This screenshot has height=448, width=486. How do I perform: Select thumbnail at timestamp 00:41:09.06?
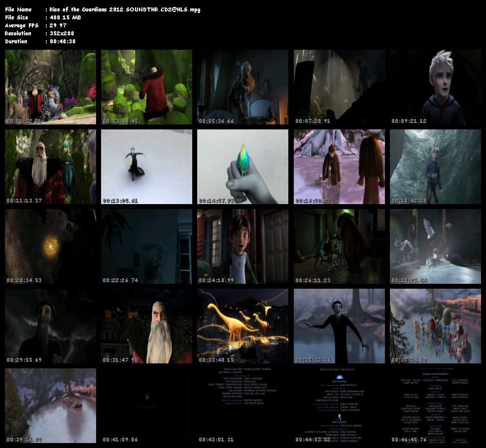[146, 406]
